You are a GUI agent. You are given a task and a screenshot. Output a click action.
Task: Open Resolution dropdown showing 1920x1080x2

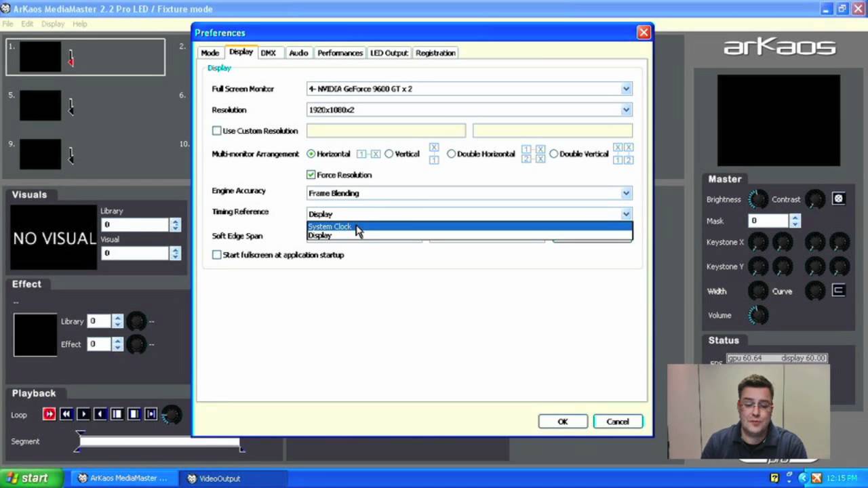[469, 110]
